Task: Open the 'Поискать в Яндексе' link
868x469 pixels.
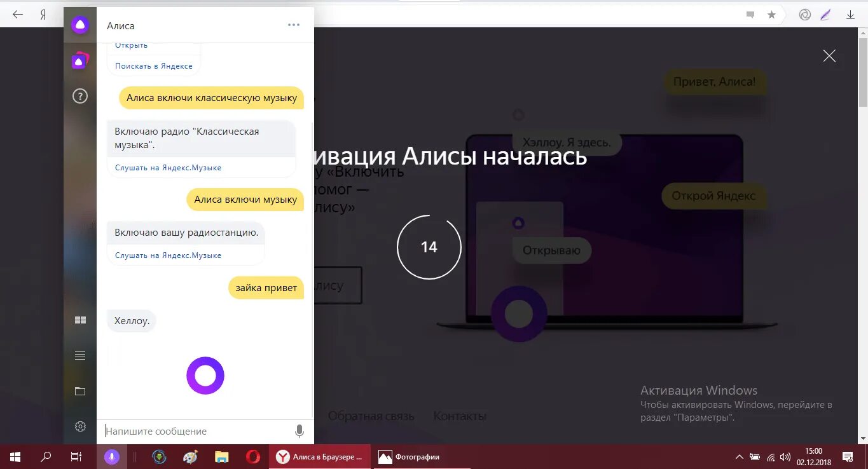Action: pyautogui.click(x=154, y=66)
